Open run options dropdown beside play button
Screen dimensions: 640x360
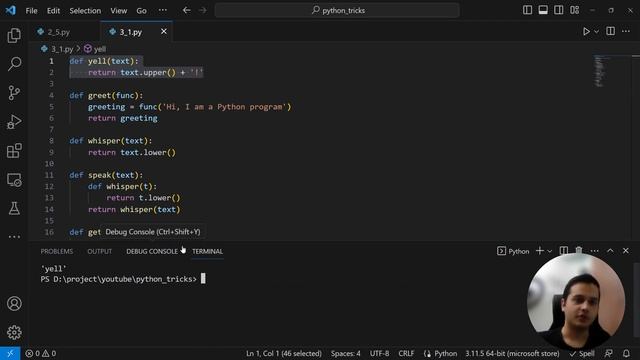pos(596,31)
